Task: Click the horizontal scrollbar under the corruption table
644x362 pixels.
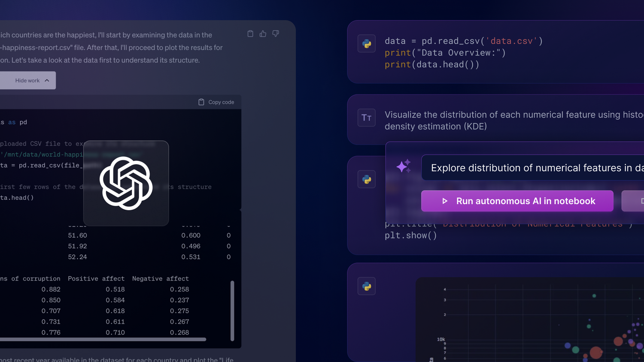Action: 103,339
